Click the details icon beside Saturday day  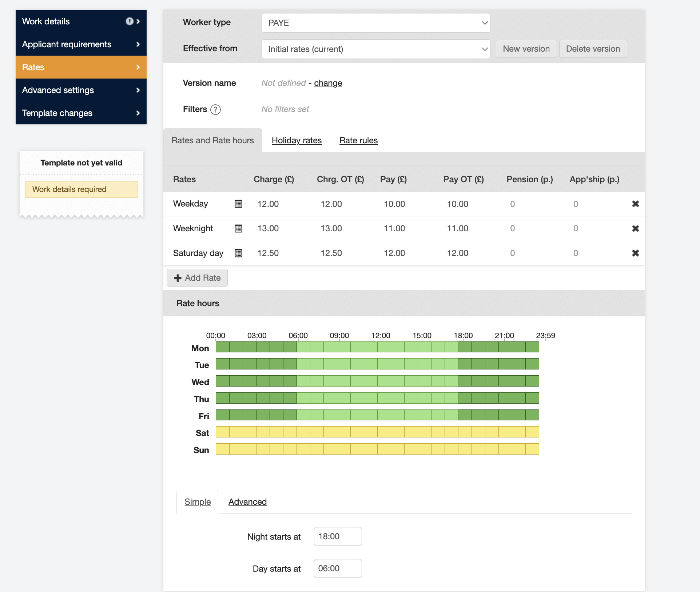pos(238,253)
